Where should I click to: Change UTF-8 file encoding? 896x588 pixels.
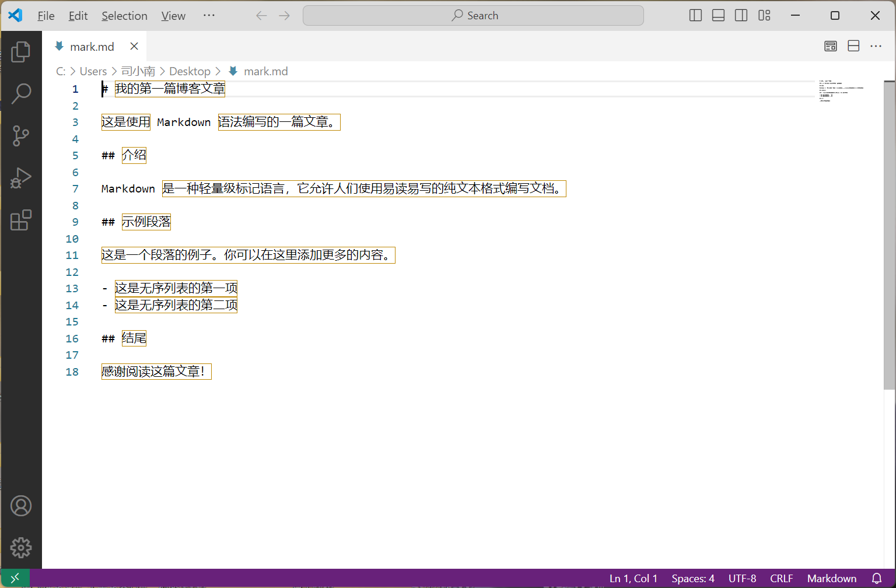(742, 578)
